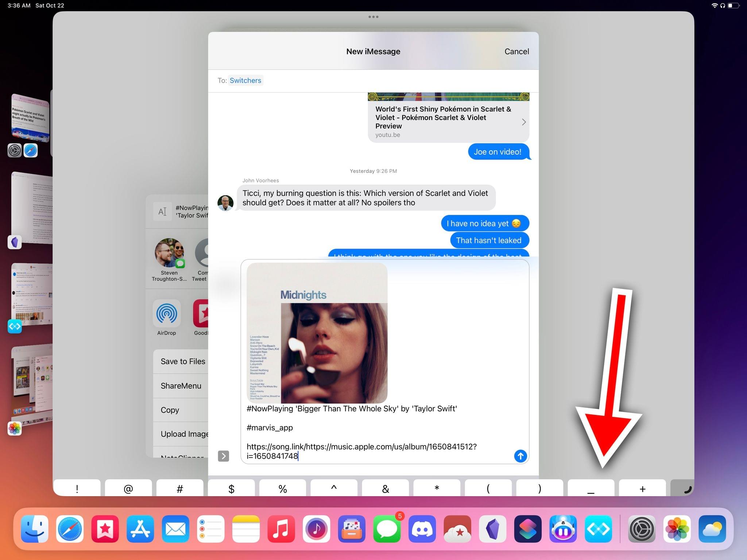Open Reeder cloud-star app in dock

(457, 529)
